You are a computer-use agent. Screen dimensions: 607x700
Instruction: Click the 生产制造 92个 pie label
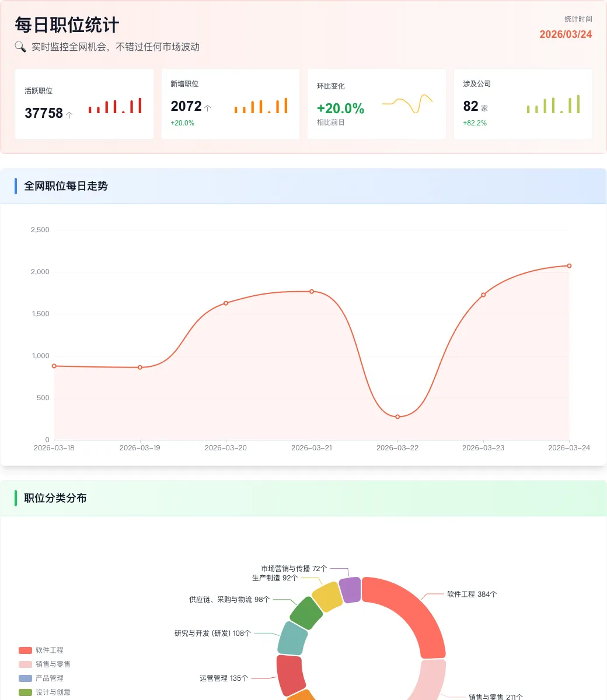pyautogui.click(x=275, y=578)
